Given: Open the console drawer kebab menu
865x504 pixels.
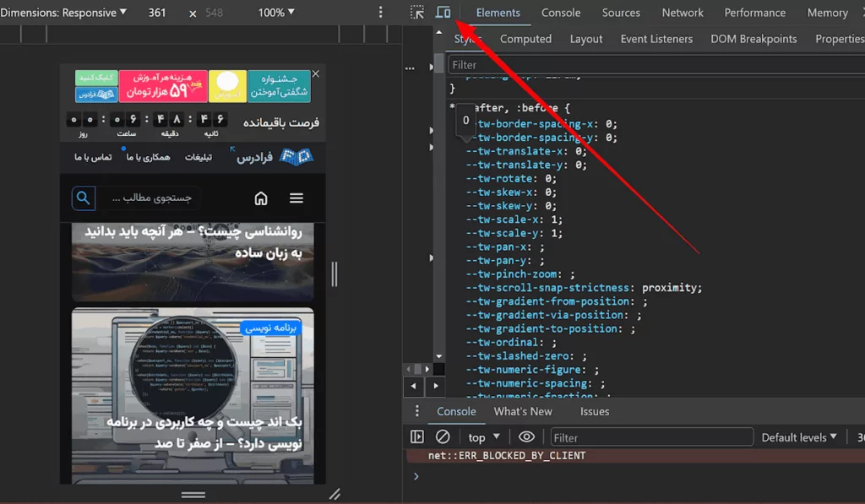Looking at the screenshot, I should point(416,411).
